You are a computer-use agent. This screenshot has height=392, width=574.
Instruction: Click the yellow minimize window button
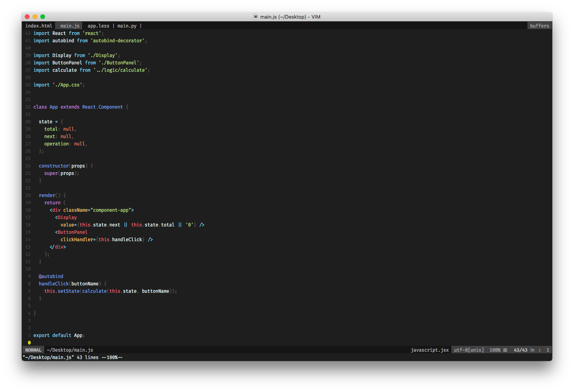coord(35,17)
